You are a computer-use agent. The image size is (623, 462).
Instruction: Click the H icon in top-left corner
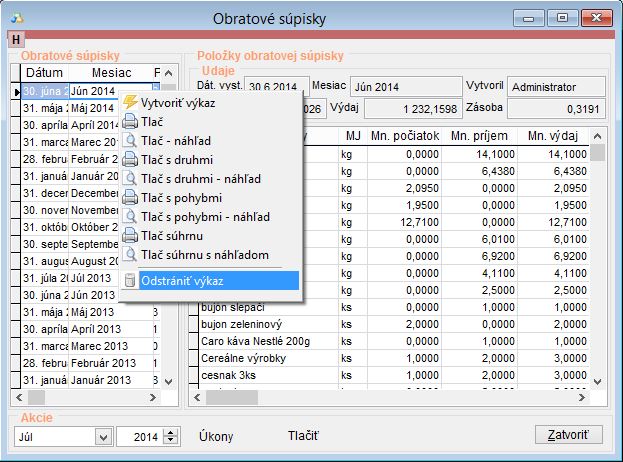coord(15,39)
